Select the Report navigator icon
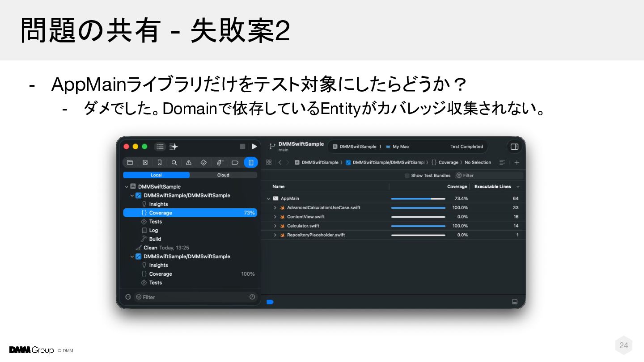644x362 pixels. [x=251, y=163]
